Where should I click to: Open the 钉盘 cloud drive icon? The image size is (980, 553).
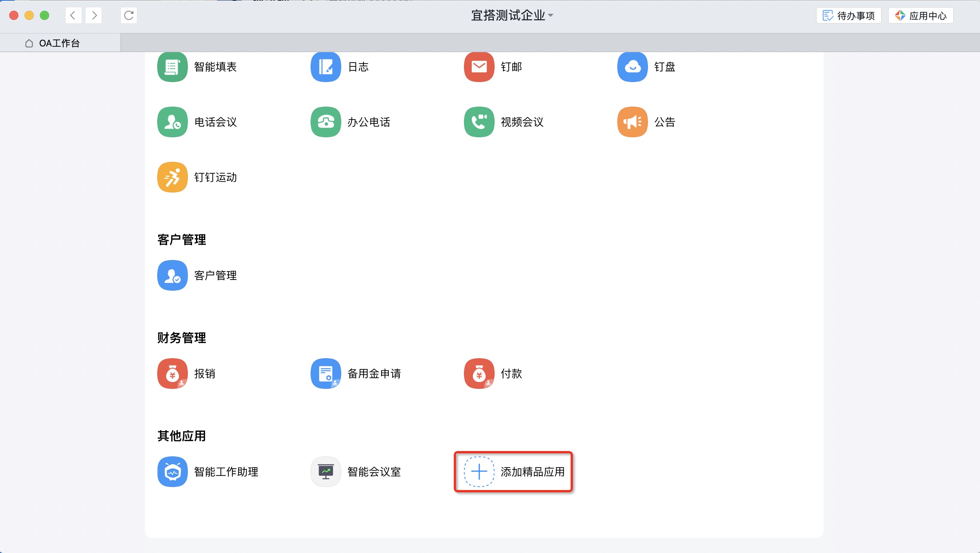pos(632,67)
